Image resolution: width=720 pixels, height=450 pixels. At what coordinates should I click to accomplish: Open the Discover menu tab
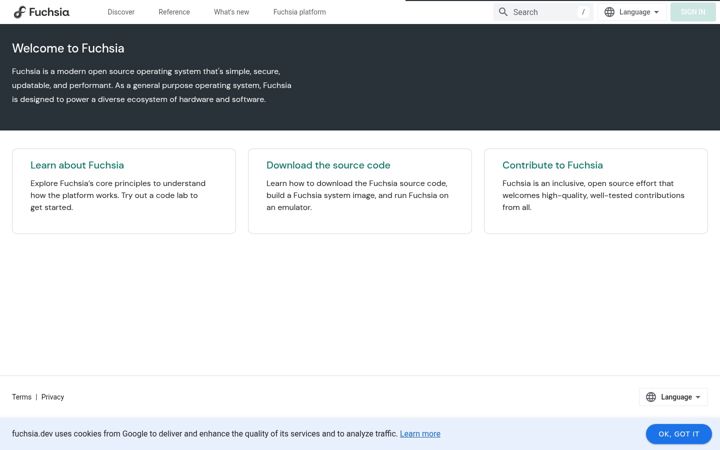tap(121, 12)
